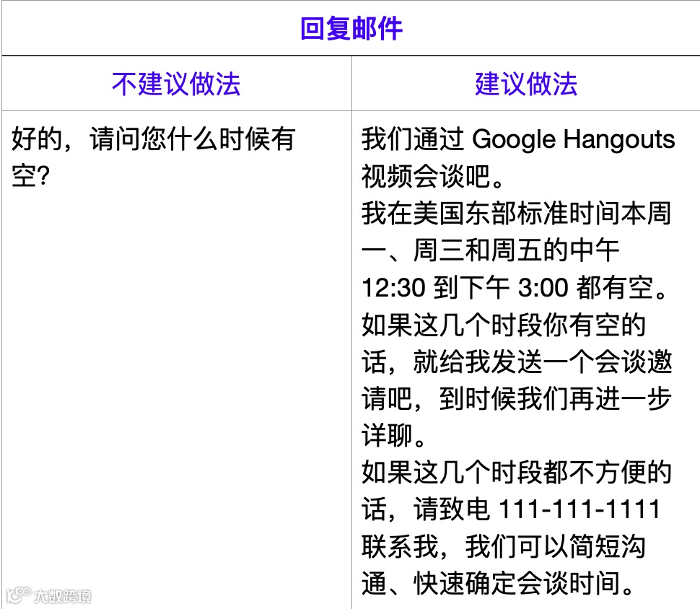The height and width of the screenshot is (609, 700).
Task: Click the line mentioning Google Hangouts
Action: tap(518, 139)
